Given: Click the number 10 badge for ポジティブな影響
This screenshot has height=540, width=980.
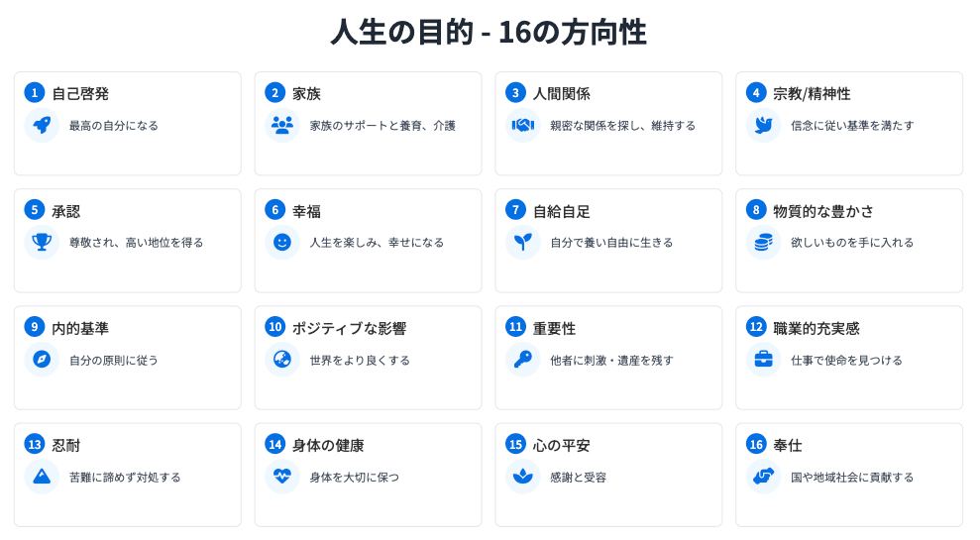Looking at the screenshot, I should (x=275, y=327).
